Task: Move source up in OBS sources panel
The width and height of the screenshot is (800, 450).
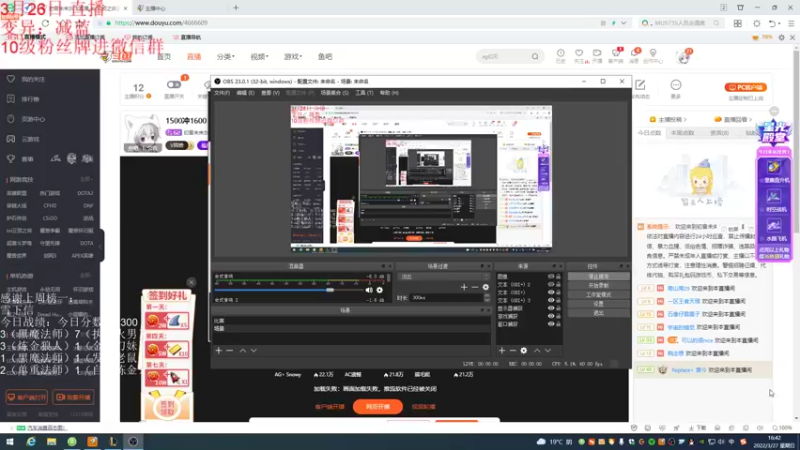Action: (537, 351)
